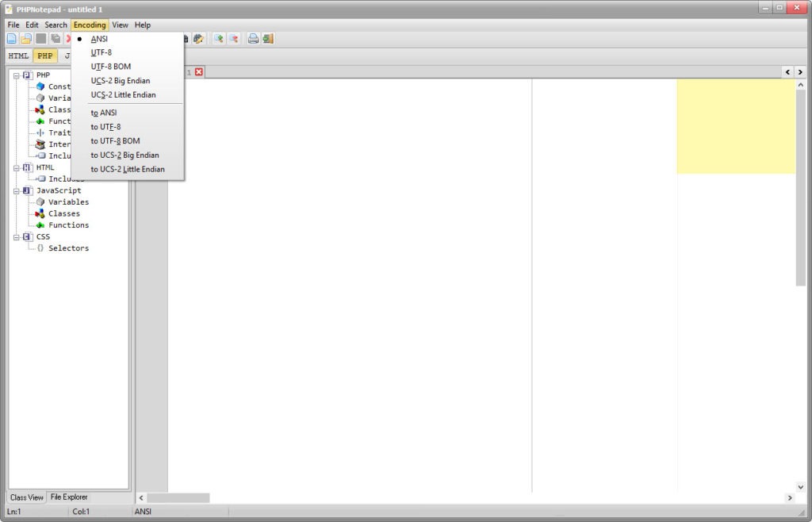
Task: Click the horizontal scrollbar right arrow
Action: click(790, 497)
